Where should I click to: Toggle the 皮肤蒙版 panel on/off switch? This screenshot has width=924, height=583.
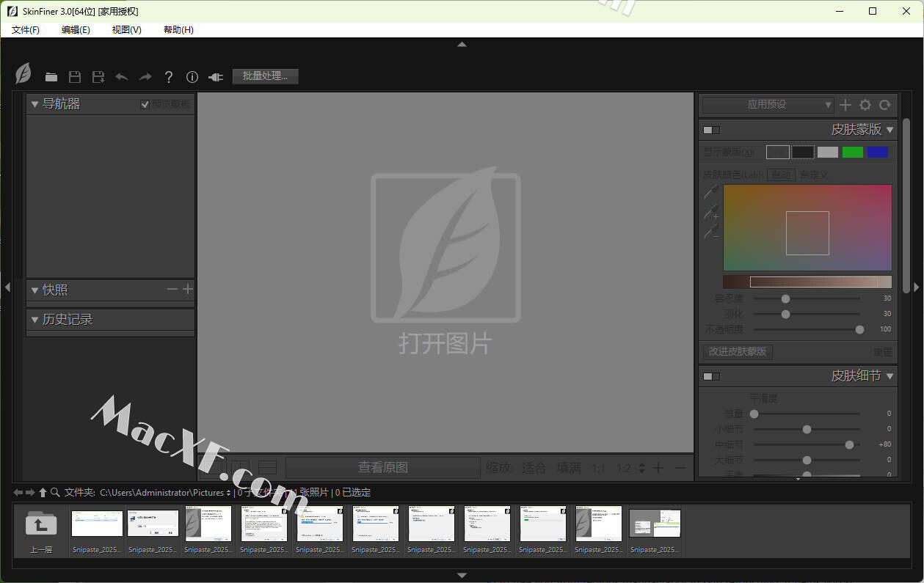[711, 130]
